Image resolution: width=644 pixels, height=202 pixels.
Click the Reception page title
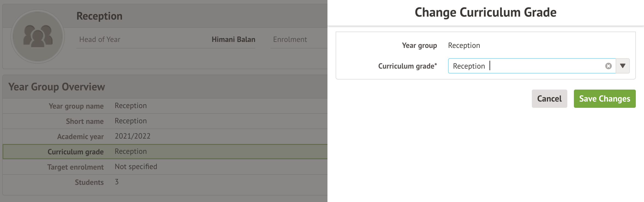[99, 16]
